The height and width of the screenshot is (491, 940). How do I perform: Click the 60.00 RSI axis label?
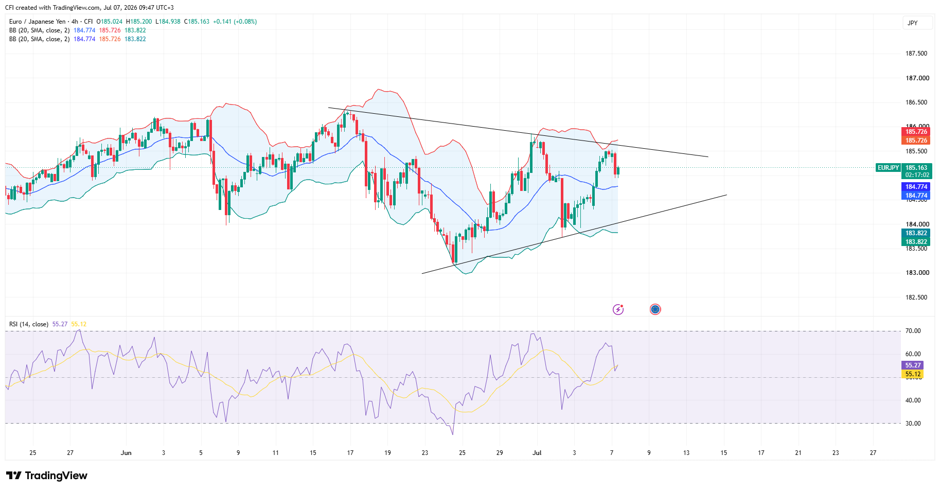[913, 354]
